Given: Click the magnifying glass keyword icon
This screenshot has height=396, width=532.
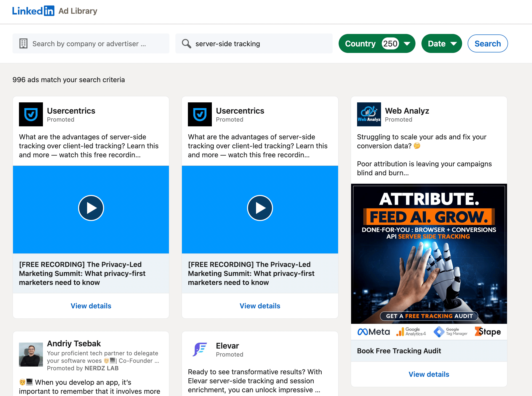Looking at the screenshot, I should tap(186, 43).
